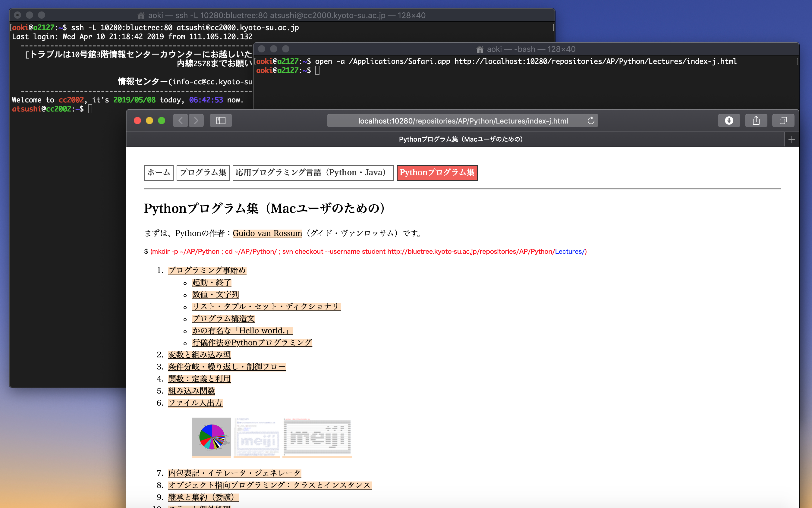Viewport: 812px width, 508px height.
Task: Open the 継承と集約（委譲） link
Action: (x=203, y=497)
